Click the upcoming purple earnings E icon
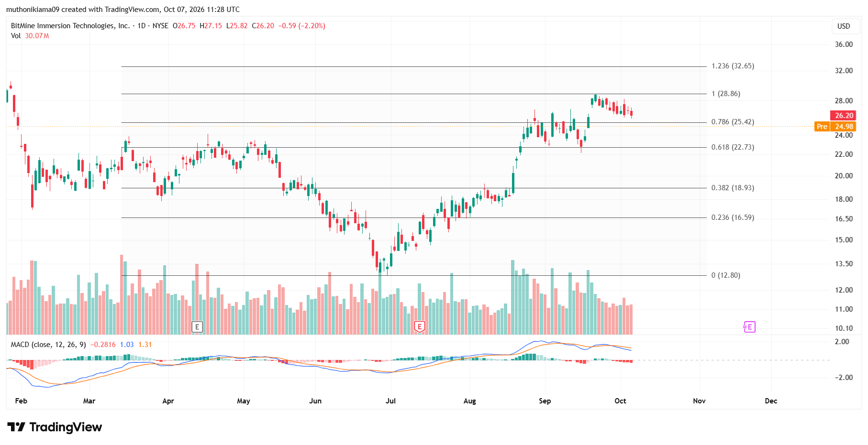This screenshot has width=868, height=445. [749, 327]
